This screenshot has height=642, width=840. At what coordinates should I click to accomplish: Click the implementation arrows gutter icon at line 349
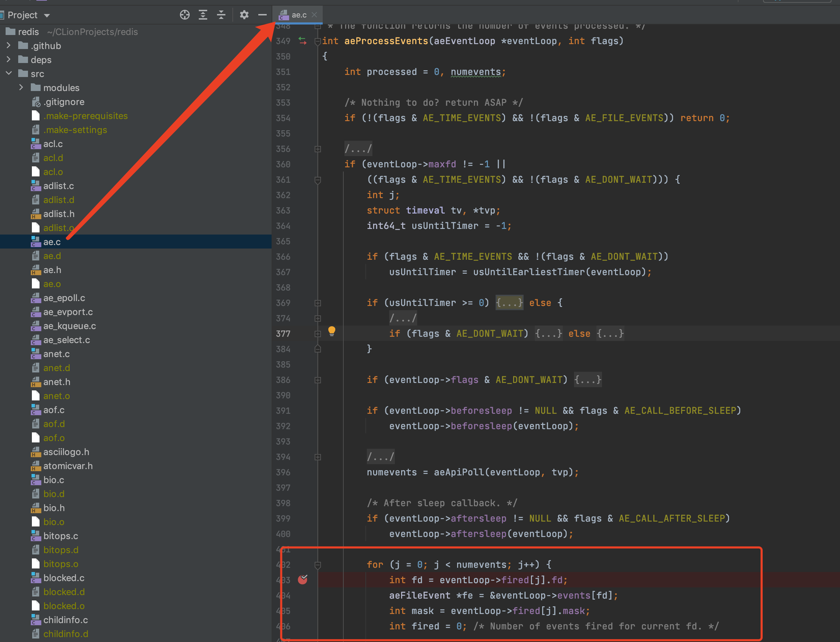click(302, 41)
